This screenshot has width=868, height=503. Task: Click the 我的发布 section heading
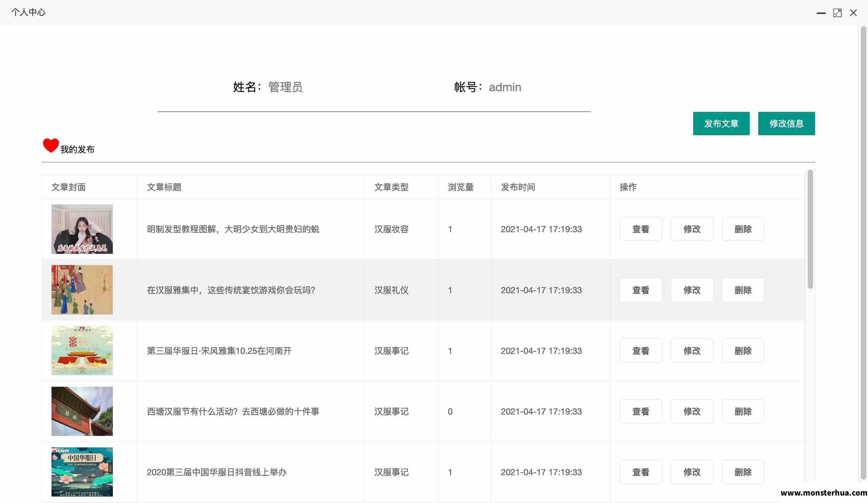[x=77, y=149]
